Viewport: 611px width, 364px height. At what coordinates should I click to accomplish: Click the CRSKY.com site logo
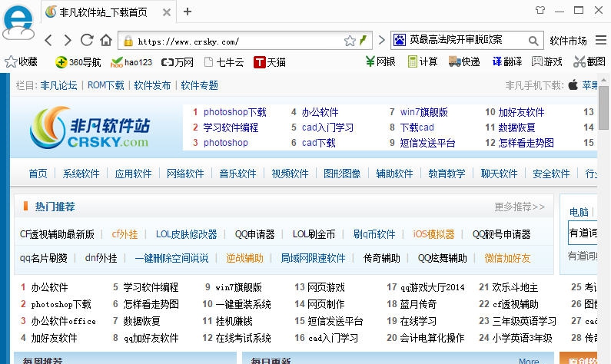point(90,127)
